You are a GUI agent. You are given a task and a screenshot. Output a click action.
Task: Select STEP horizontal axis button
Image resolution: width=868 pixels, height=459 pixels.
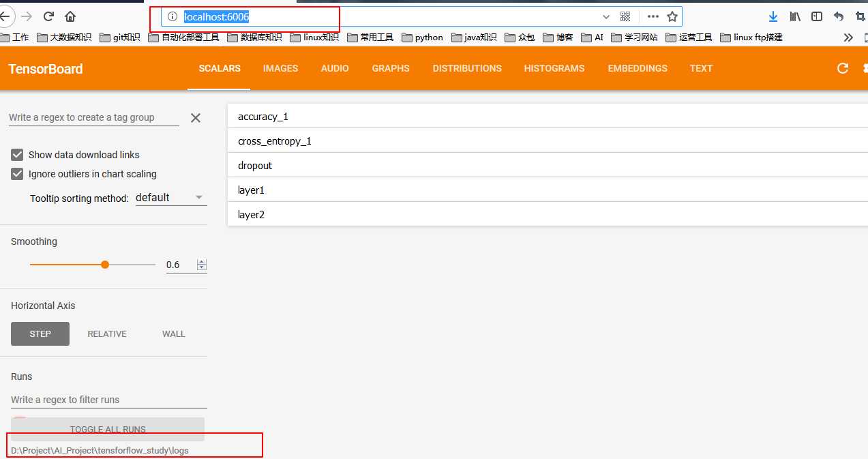tap(40, 334)
